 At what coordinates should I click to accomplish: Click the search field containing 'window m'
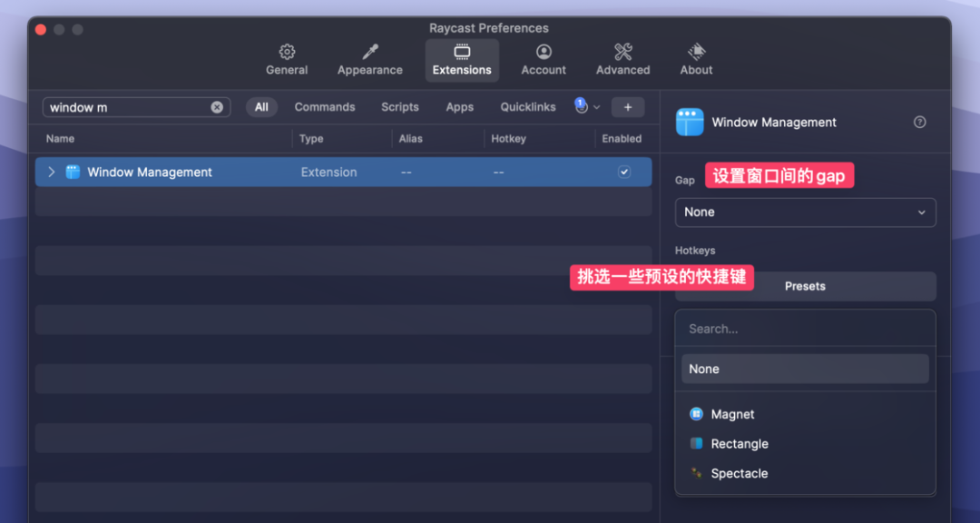point(136,107)
